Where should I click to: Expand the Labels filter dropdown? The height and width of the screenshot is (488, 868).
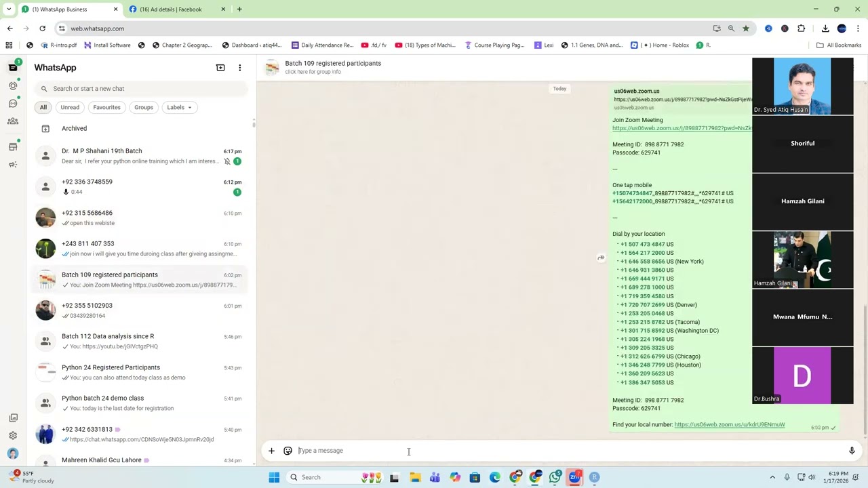click(x=179, y=107)
